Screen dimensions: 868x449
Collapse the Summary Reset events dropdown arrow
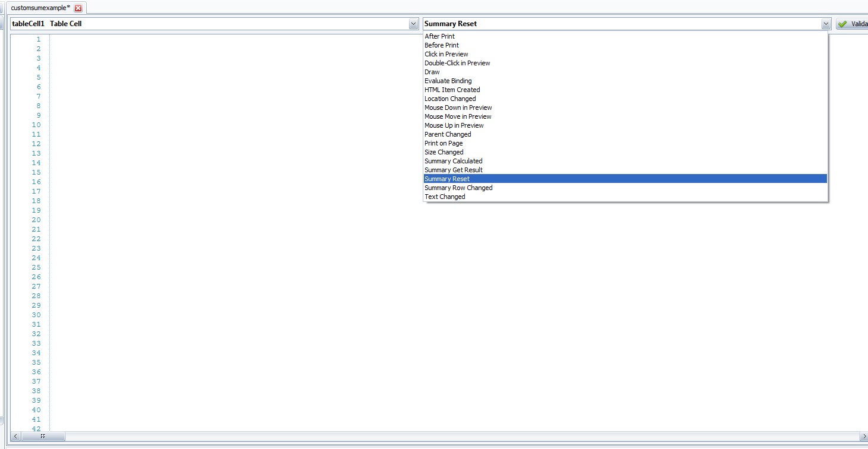tap(826, 24)
